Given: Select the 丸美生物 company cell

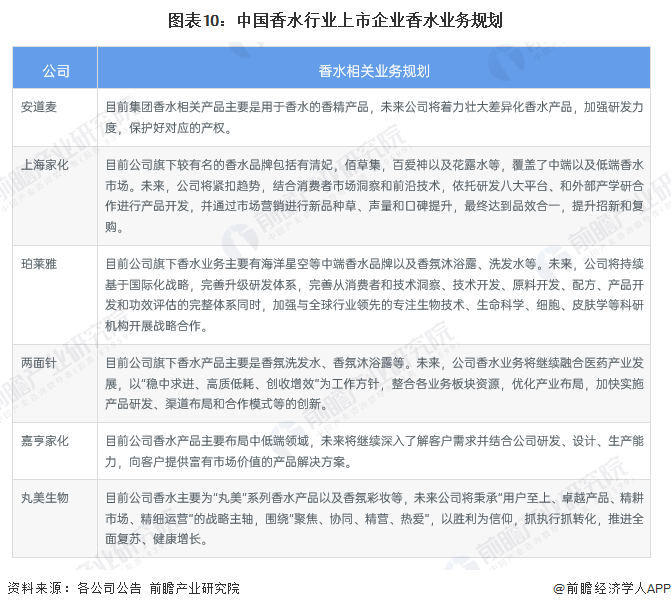Looking at the screenshot, I should click(55, 518).
